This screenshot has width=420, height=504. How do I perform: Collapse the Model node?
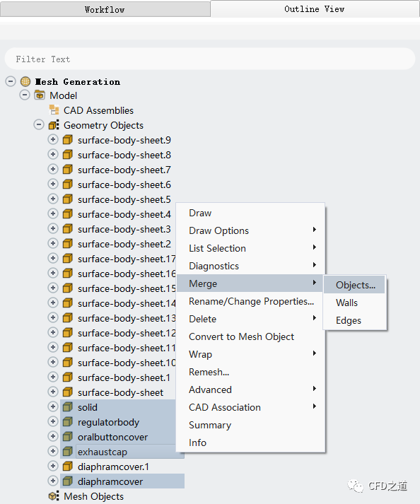pyautogui.click(x=25, y=95)
